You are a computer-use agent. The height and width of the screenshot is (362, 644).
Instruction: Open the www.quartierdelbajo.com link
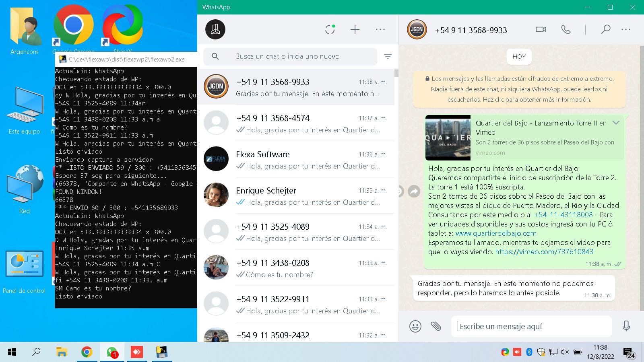[x=496, y=233]
